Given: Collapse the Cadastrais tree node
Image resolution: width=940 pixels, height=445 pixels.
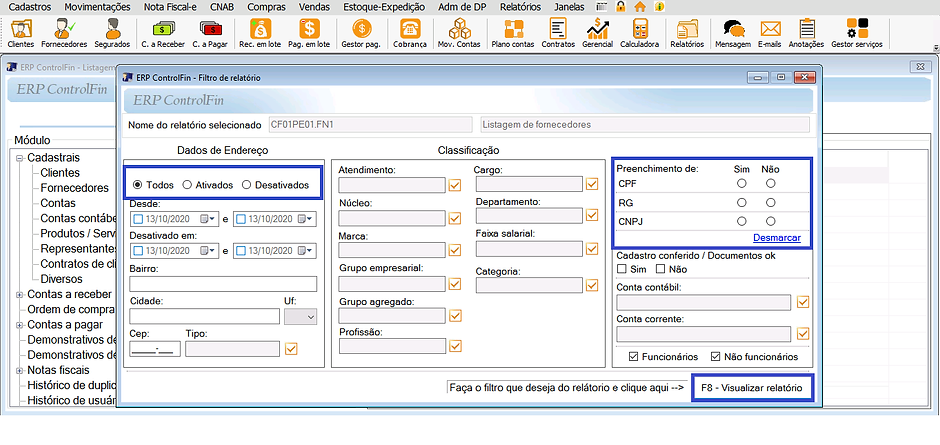Looking at the screenshot, I should pyautogui.click(x=19, y=158).
